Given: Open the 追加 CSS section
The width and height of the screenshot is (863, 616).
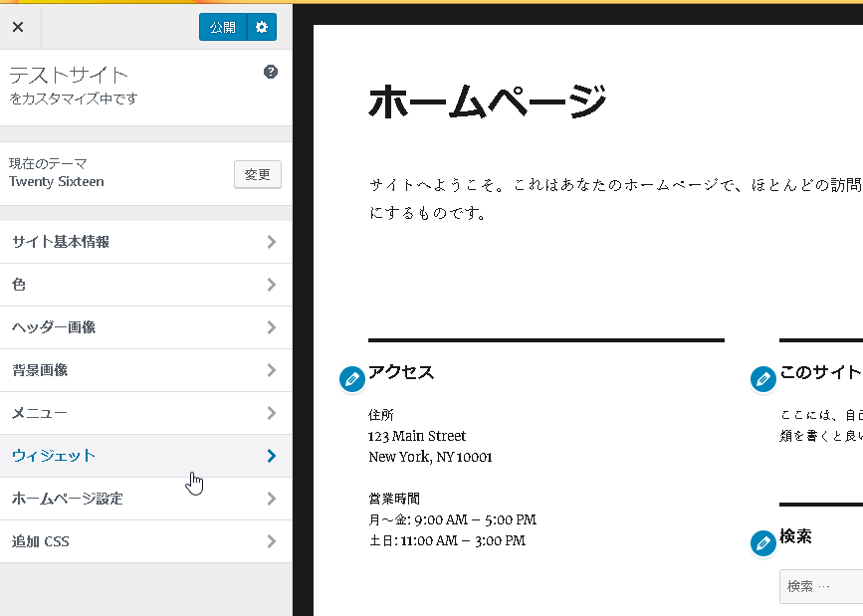Looking at the screenshot, I should pyautogui.click(x=41, y=541).
